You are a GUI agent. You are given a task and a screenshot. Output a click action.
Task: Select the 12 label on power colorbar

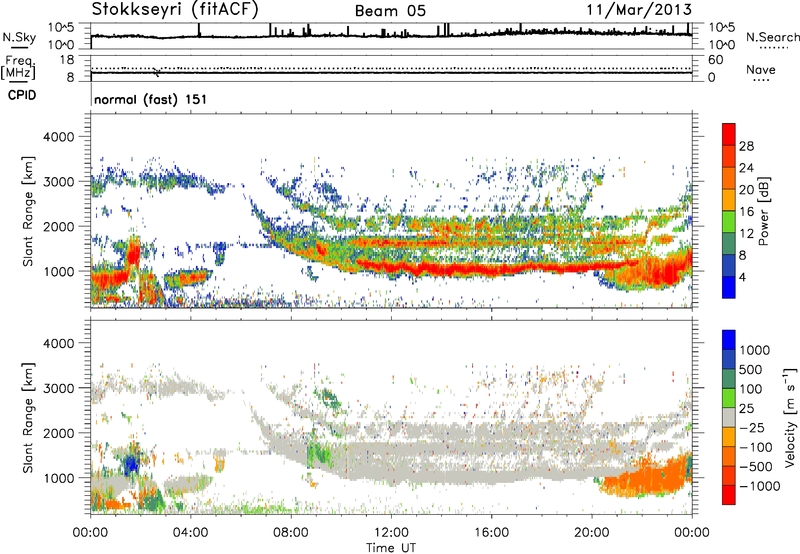746,234
